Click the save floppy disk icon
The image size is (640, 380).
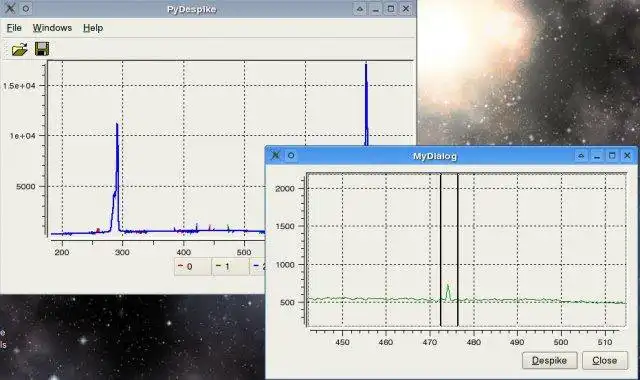pyautogui.click(x=42, y=49)
